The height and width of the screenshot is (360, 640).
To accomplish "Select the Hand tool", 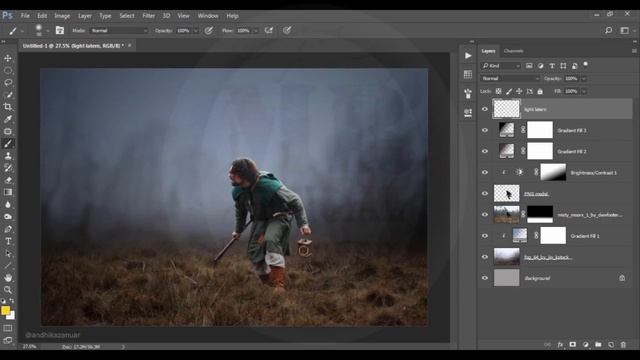I will point(8,278).
